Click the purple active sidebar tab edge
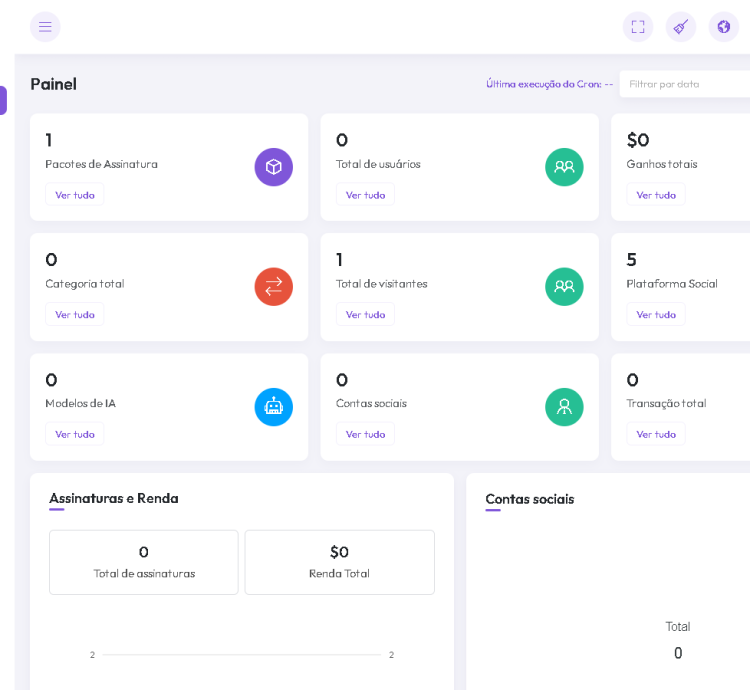The width and height of the screenshot is (750, 690). tap(3, 100)
